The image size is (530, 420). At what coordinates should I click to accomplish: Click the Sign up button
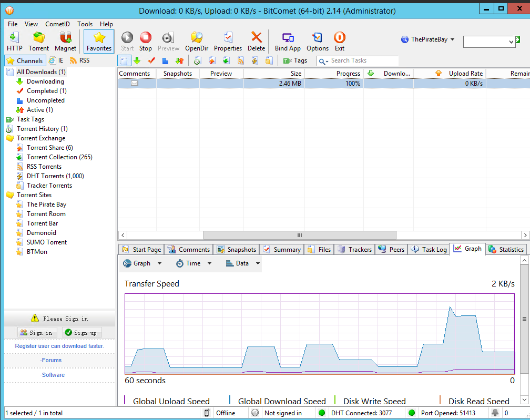(82, 333)
